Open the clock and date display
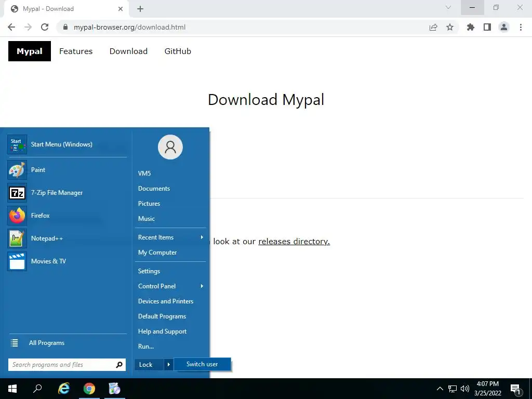The image size is (532, 399). click(x=487, y=389)
